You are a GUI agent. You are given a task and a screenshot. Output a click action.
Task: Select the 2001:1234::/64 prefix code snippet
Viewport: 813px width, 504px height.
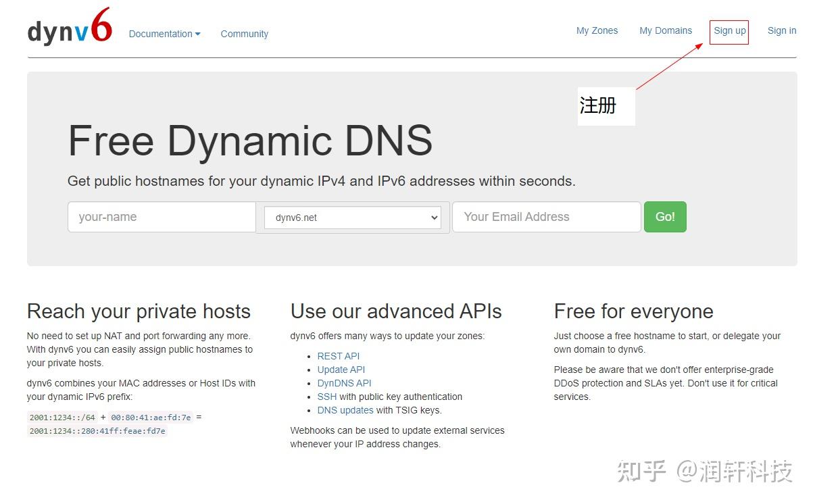click(62, 417)
